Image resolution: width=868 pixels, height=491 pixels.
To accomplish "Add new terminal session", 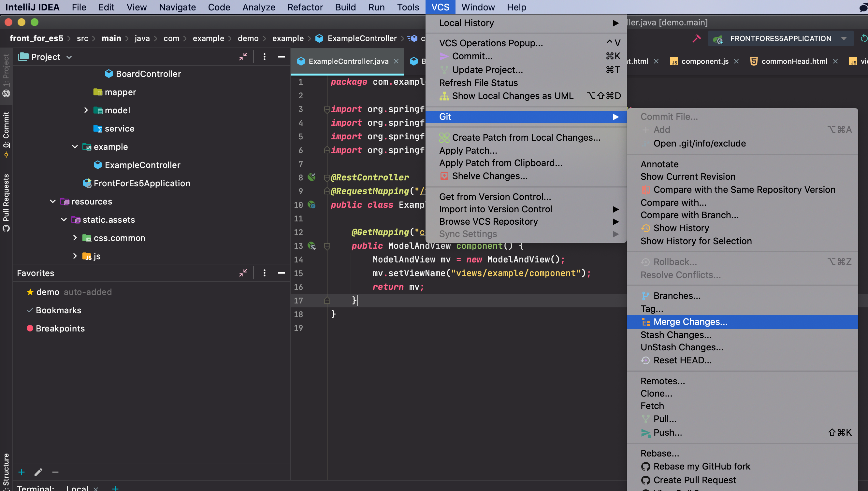I will pyautogui.click(x=115, y=488).
